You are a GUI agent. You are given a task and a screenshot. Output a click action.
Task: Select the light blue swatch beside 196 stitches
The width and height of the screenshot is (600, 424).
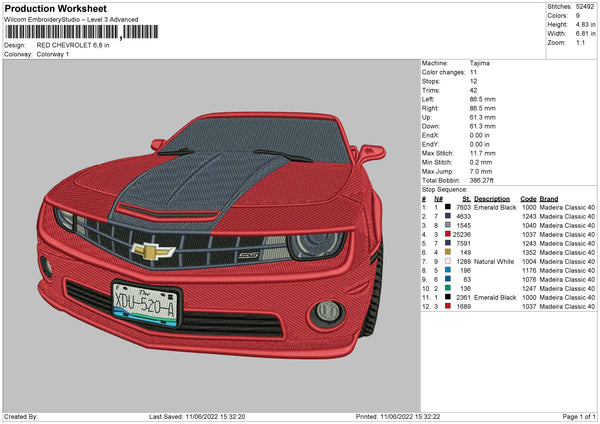[x=448, y=270]
